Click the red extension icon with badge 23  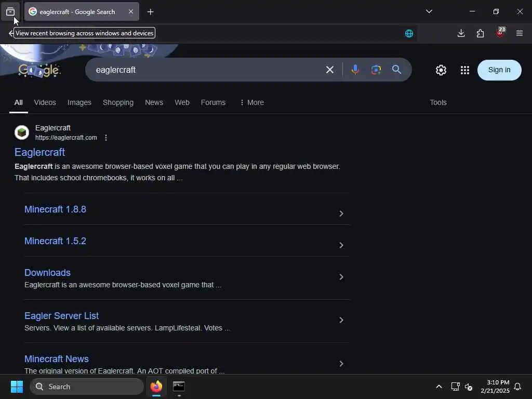coord(500,33)
